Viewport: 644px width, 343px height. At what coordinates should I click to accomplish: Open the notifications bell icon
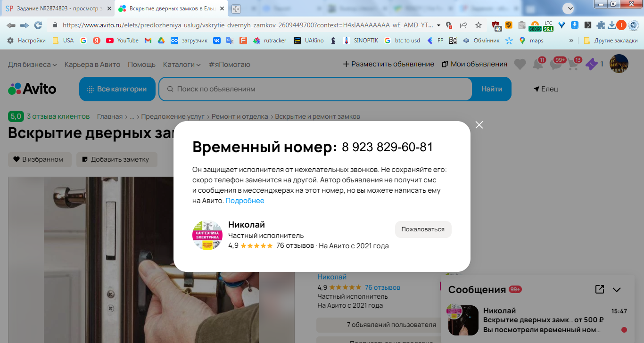pos(537,64)
